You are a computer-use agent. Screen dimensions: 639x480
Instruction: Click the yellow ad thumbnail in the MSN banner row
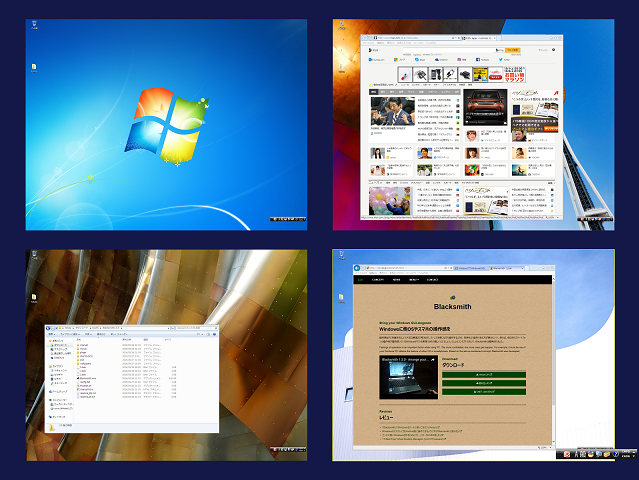click(x=480, y=75)
